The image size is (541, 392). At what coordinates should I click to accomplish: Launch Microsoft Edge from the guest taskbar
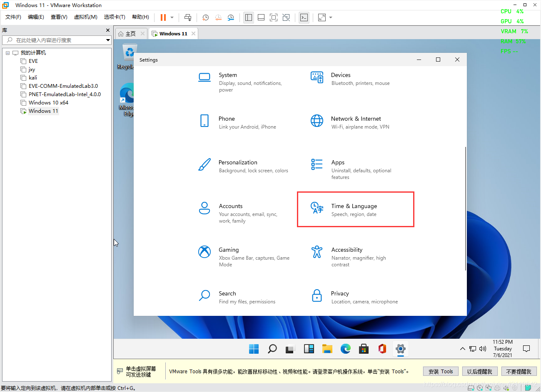tap(345, 349)
